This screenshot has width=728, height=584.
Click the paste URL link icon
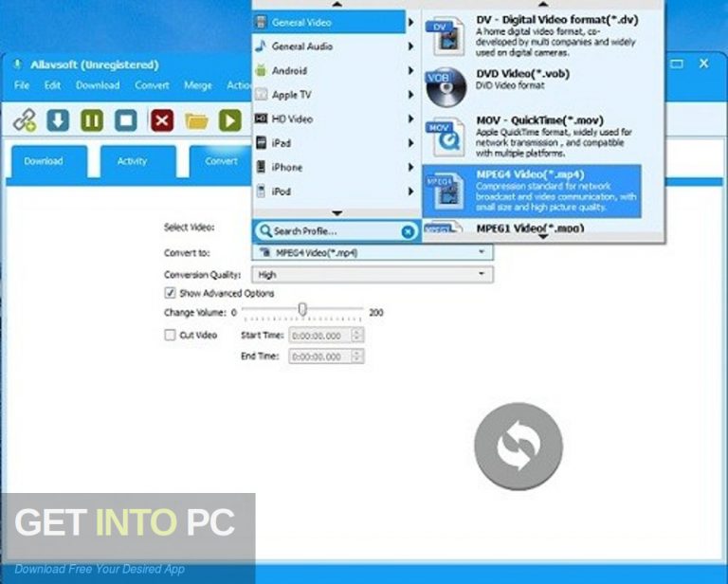(x=24, y=120)
